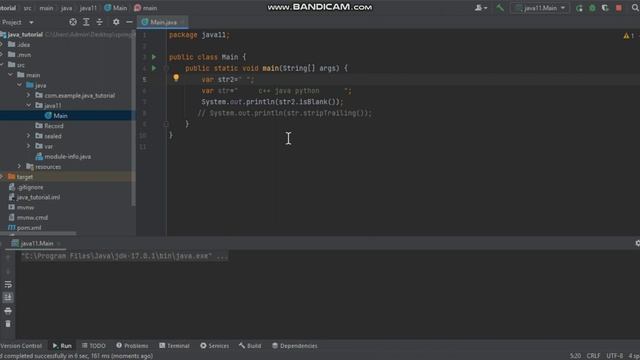Rerun java11.Main using the toolbar run icon
Screen dimensions: 640x360
coord(579,8)
